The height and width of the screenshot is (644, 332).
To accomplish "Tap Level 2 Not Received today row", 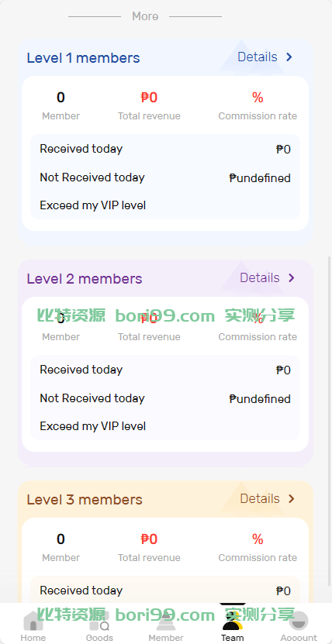I will click(165, 398).
